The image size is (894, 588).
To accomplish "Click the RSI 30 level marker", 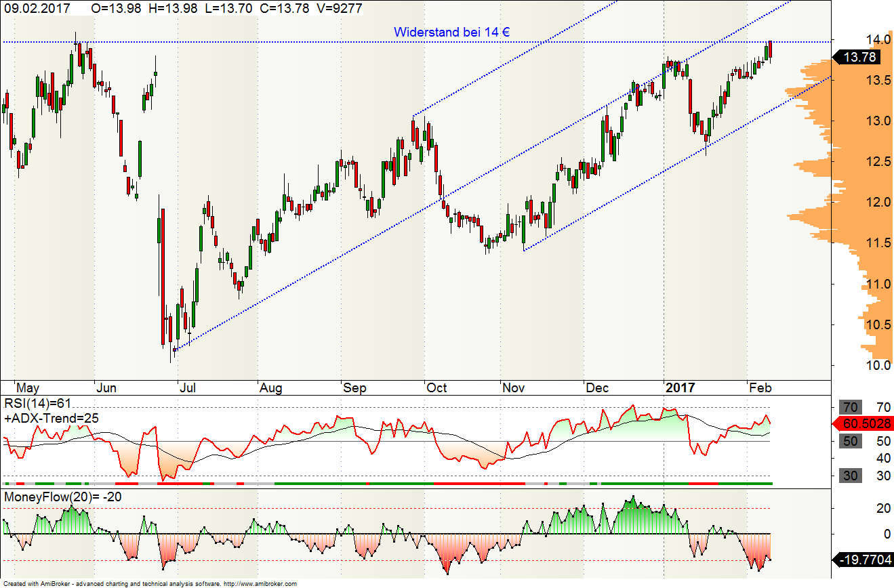I will pyautogui.click(x=851, y=476).
